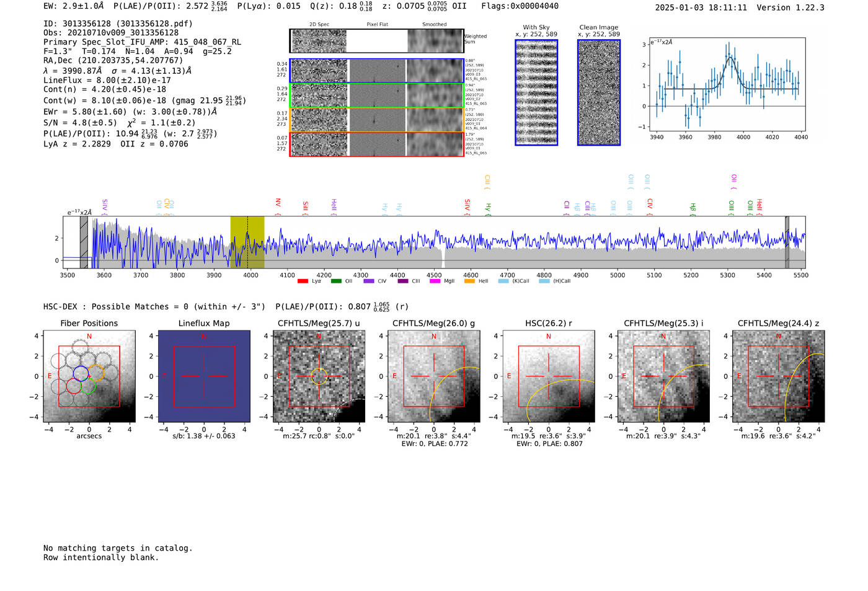Screen dimensions: 868x591
Task: Select the 's/b: 1.38 +/- 0.063' label
Action: tap(204, 436)
